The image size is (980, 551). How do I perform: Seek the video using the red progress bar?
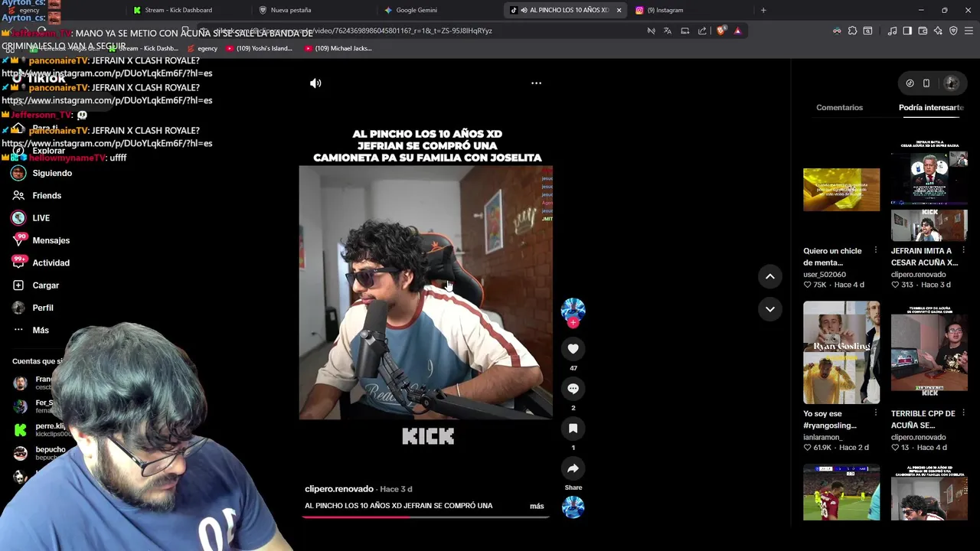[426, 517]
